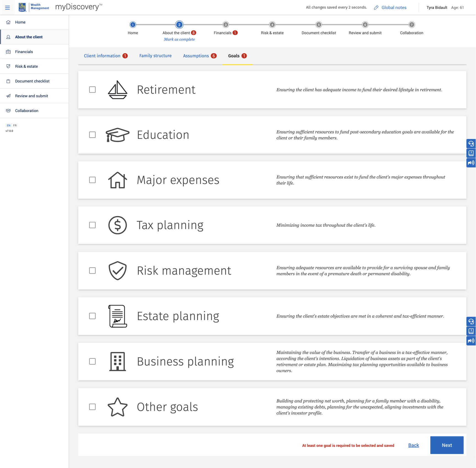Click the Tax planning dollar icon

coord(118,225)
